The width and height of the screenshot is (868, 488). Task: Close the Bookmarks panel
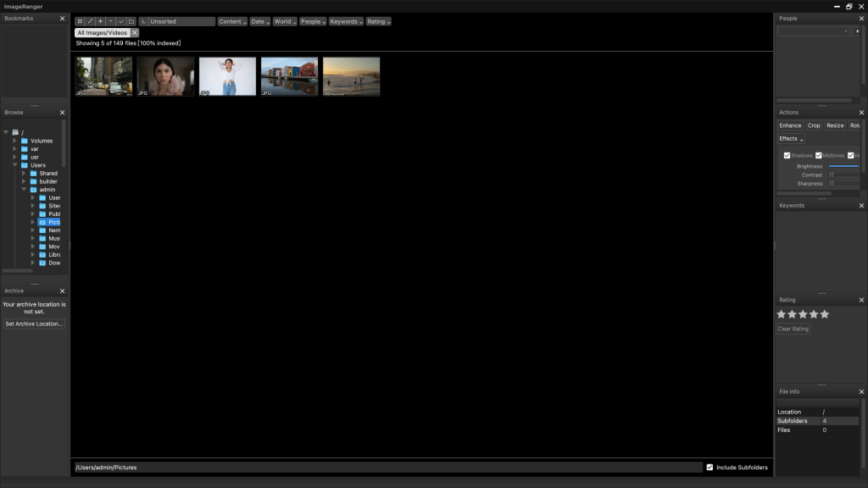pos(62,19)
